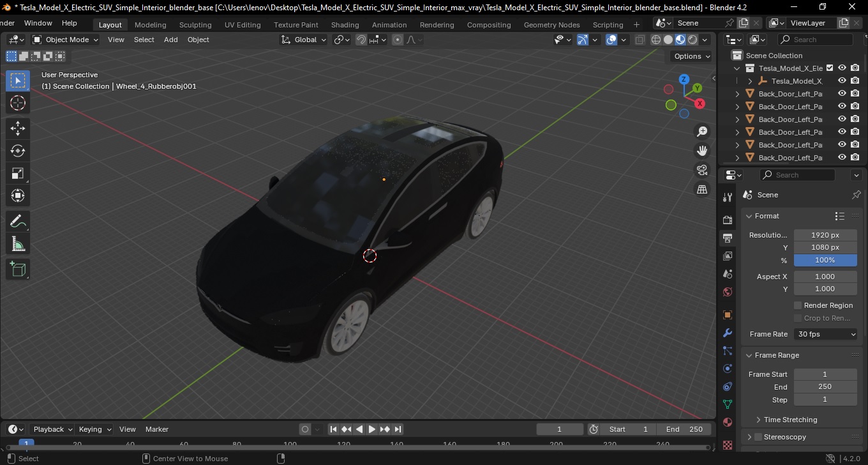The image size is (868, 465).
Task: Activate the Cursor tool
Action: pyautogui.click(x=18, y=103)
